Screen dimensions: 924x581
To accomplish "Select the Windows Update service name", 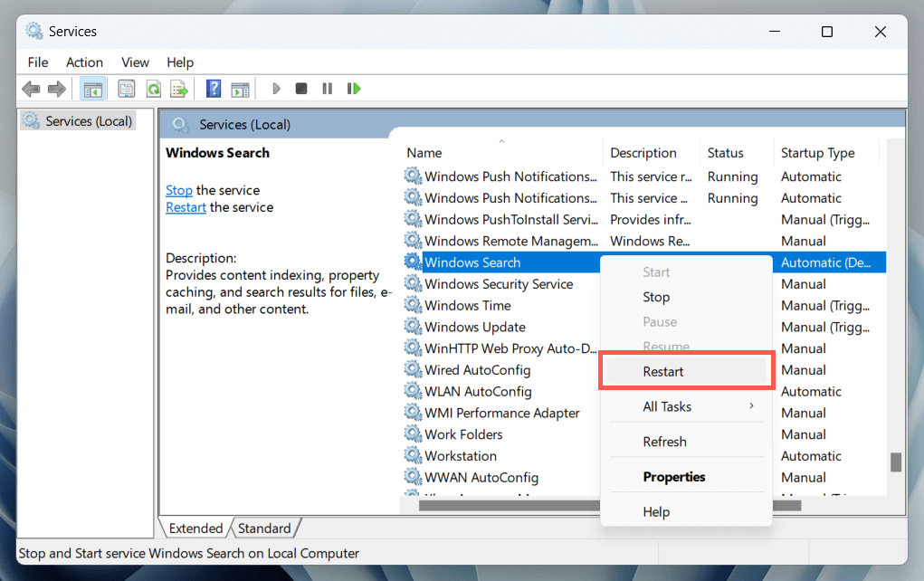I will tap(475, 327).
